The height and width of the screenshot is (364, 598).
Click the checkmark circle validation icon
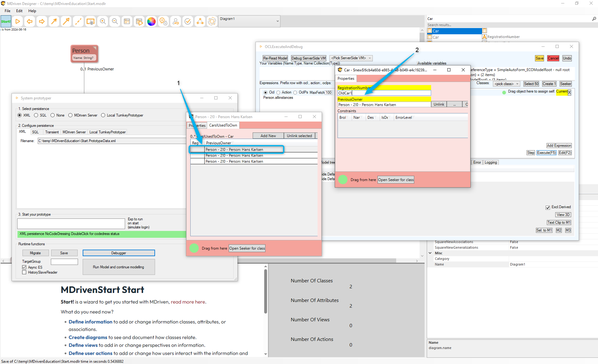(188, 22)
